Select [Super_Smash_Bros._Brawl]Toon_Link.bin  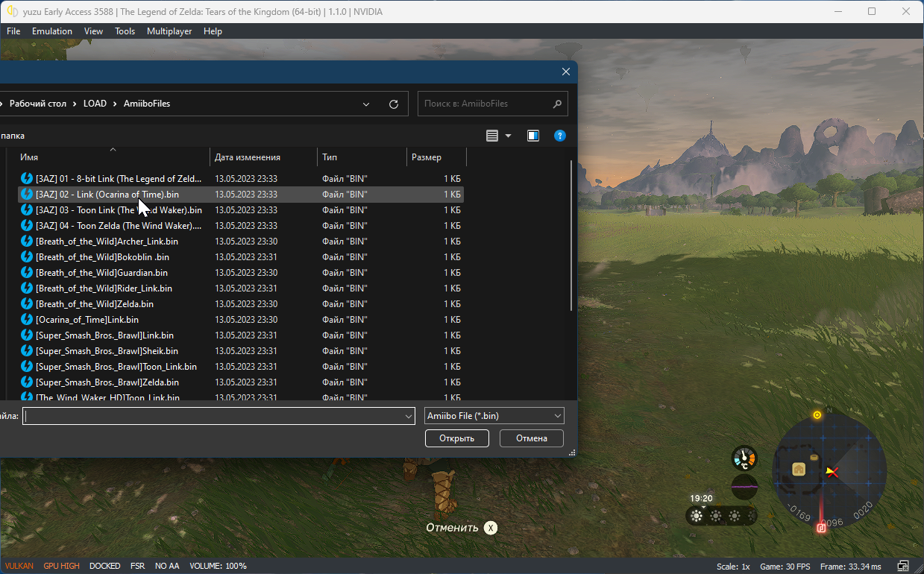pyautogui.click(x=241, y=367)
